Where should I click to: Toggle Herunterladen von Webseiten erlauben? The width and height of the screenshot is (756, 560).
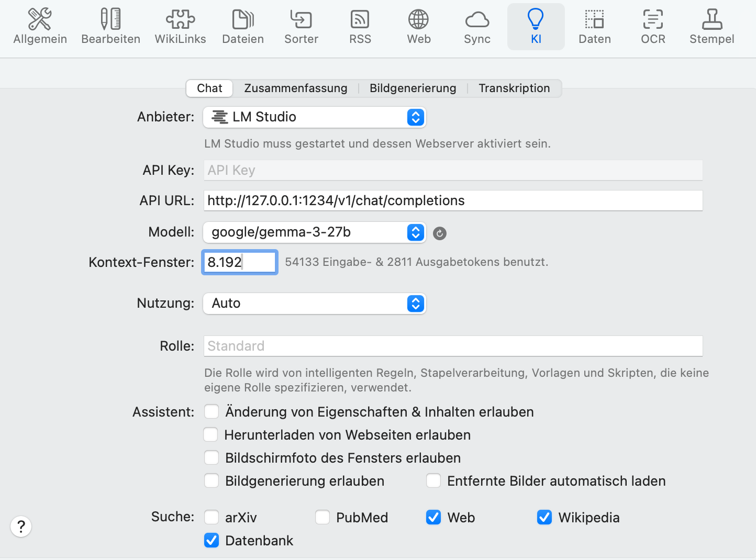pyautogui.click(x=211, y=435)
